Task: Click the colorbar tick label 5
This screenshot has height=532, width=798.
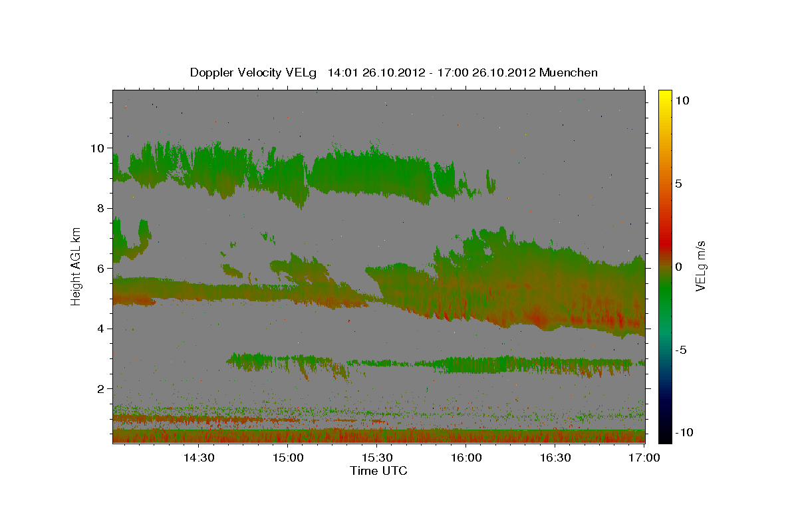Action: [679, 183]
